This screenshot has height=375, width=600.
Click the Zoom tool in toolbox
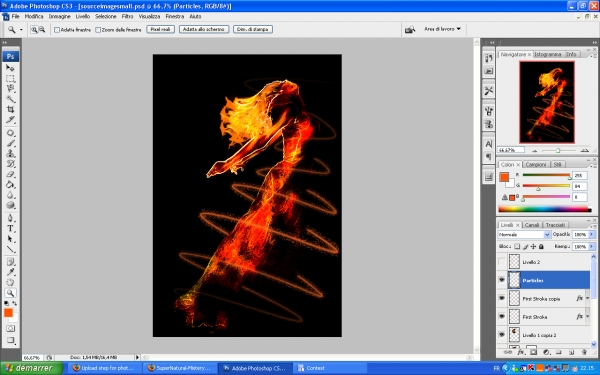(x=10, y=293)
